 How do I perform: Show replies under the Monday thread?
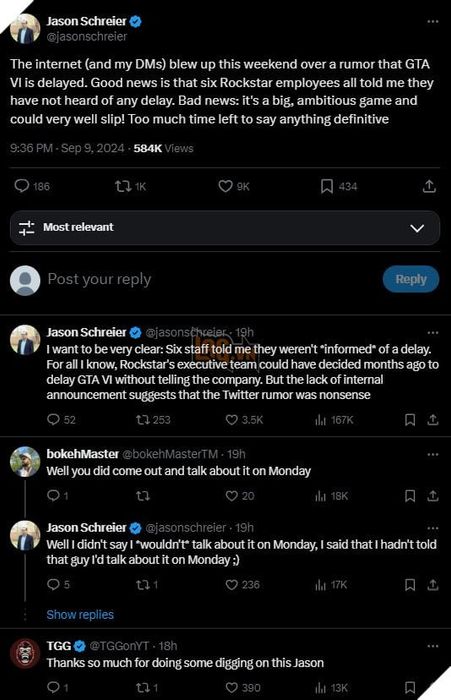click(80, 615)
